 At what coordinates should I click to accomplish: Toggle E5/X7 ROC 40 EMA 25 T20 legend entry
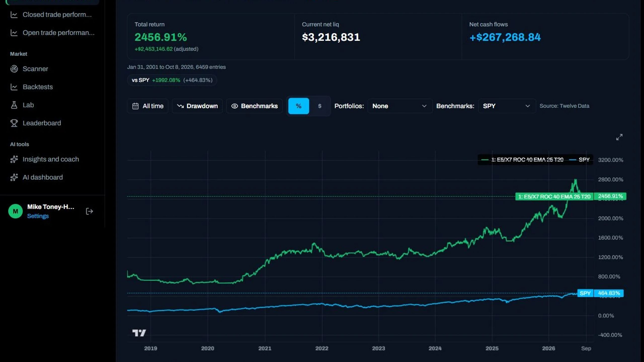pyautogui.click(x=522, y=160)
